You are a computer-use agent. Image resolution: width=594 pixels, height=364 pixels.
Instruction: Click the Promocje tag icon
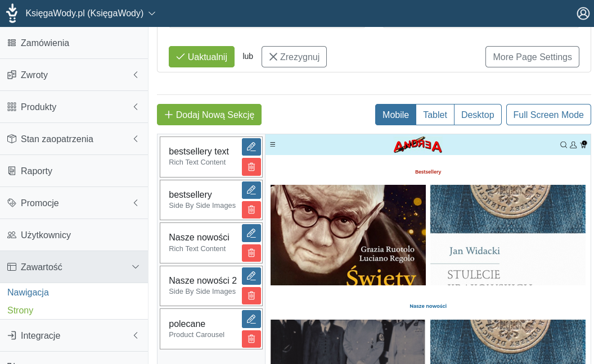[x=12, y=203]
